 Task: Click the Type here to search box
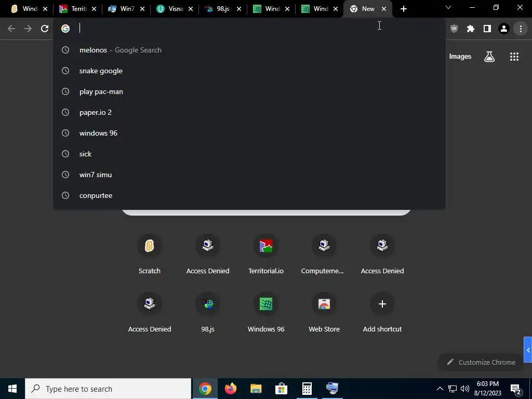(x=108, y=389)
